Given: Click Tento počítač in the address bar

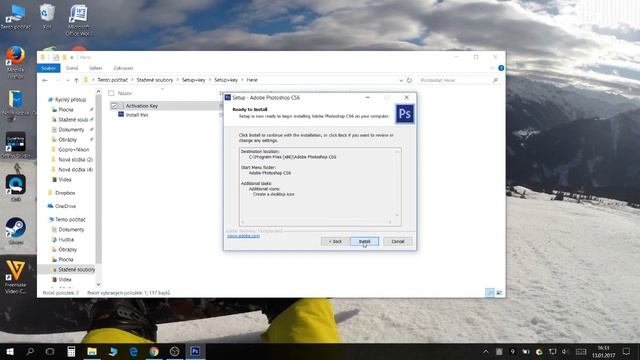Looking at the screenshot, I should tap(112, 80).
